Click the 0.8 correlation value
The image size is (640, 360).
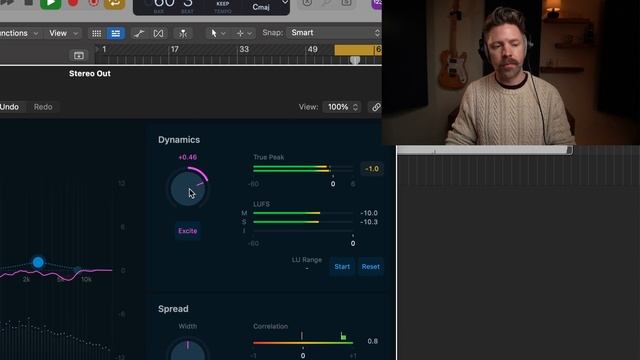point(372,341)
